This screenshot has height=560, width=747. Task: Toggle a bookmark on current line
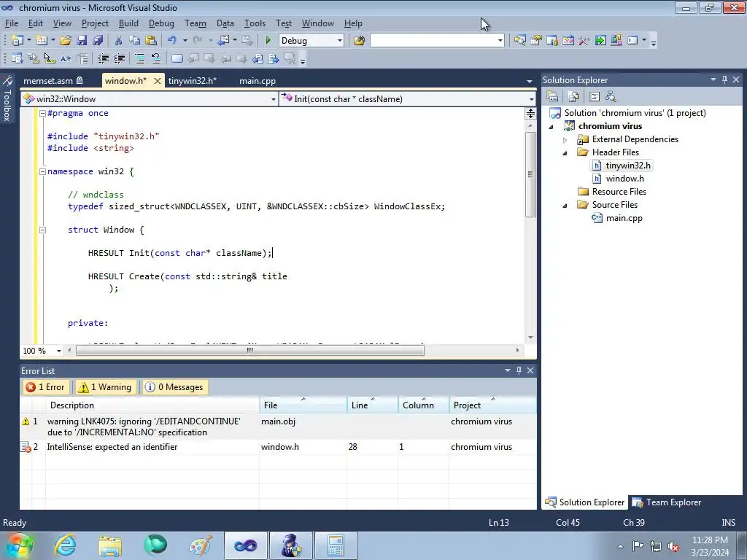177,58
